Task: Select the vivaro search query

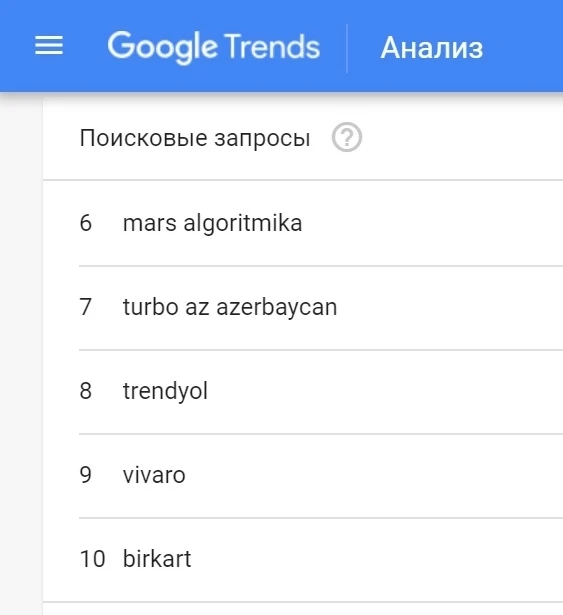Action: pyautogui.click(x=154, y=475)
